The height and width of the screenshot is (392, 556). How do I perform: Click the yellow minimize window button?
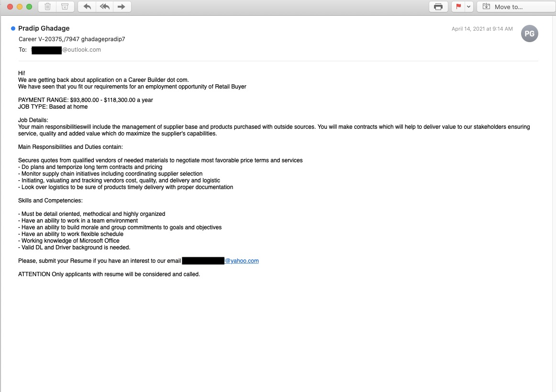click(20, 7)
